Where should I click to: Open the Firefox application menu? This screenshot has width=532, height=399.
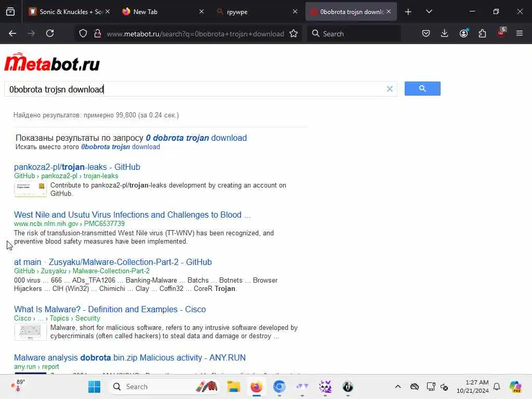[520, 33]
